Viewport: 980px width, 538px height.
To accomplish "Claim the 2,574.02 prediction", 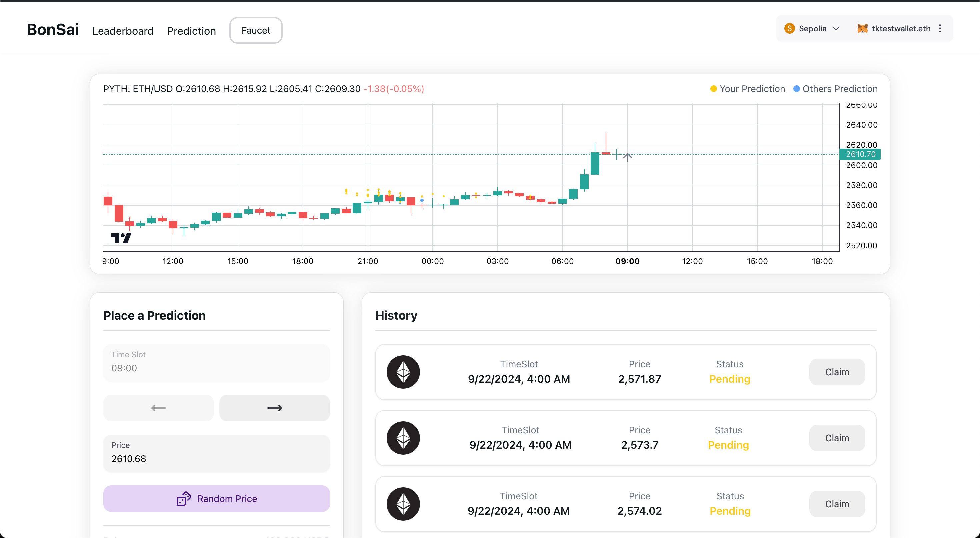I will coord(837,504).
